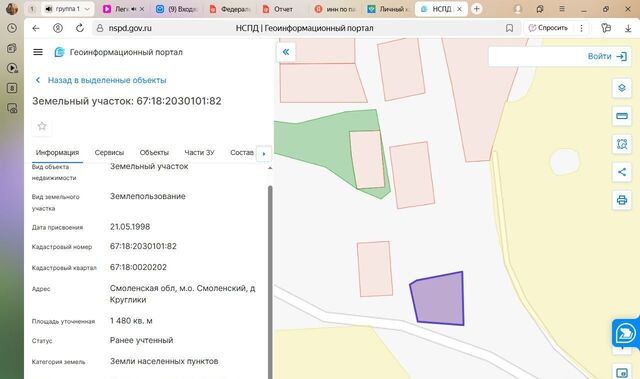Open the Объекты tab
Screen dimensions: 640x379
(x=154, y=153)
